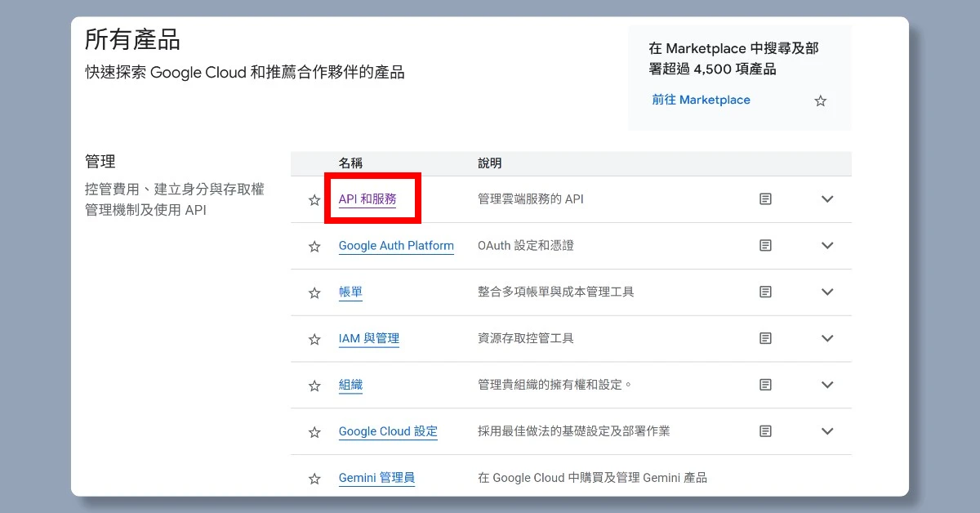Expand the Google Cloud 設定 row chevron
Screen dimensions: 980x513
click(827, 431)
